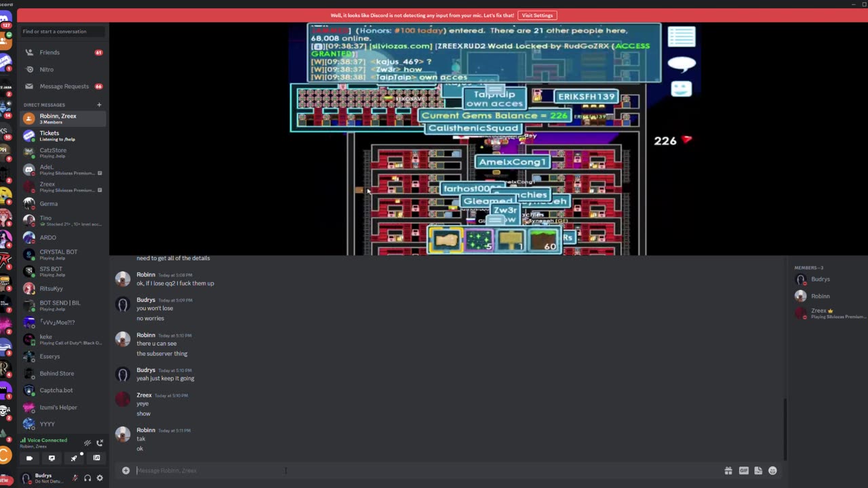Click the "you won't lose" message

155,308
